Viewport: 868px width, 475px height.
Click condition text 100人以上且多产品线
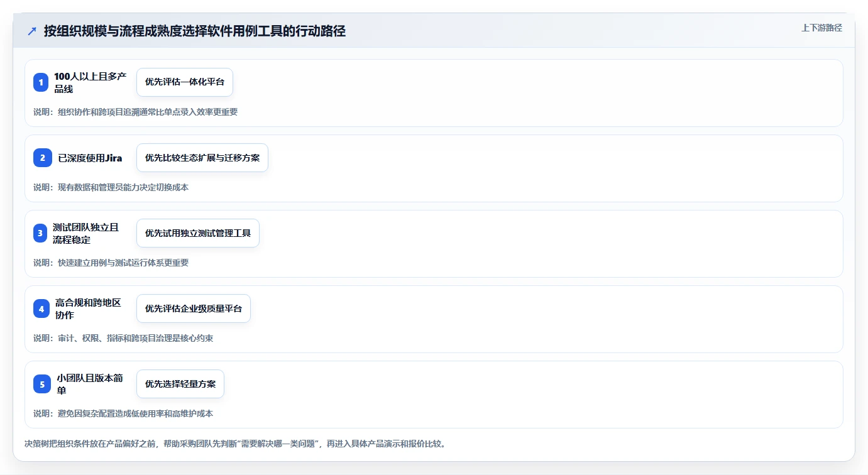click(90, 82)
